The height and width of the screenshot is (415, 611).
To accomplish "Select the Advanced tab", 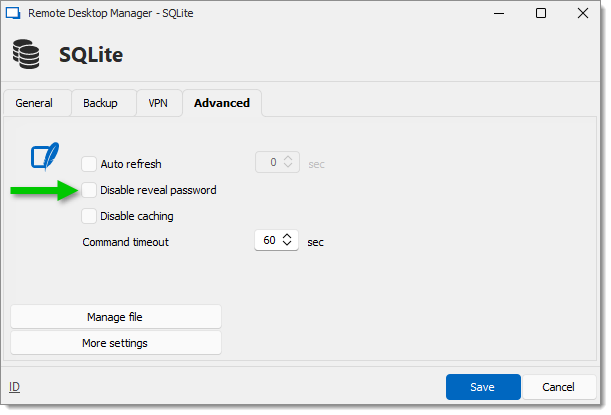I will [222, 103].
